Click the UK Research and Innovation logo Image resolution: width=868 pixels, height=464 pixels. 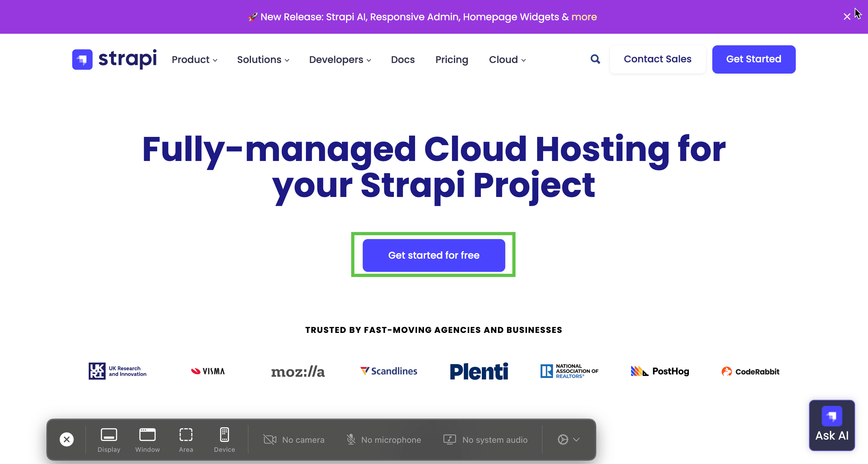point(117,371)
